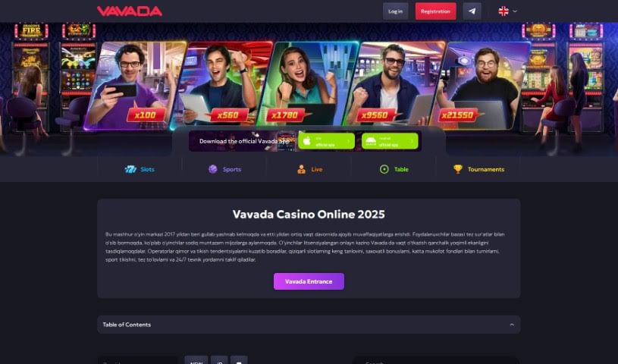Click the x21550 winner banner card

click(482, 86)
